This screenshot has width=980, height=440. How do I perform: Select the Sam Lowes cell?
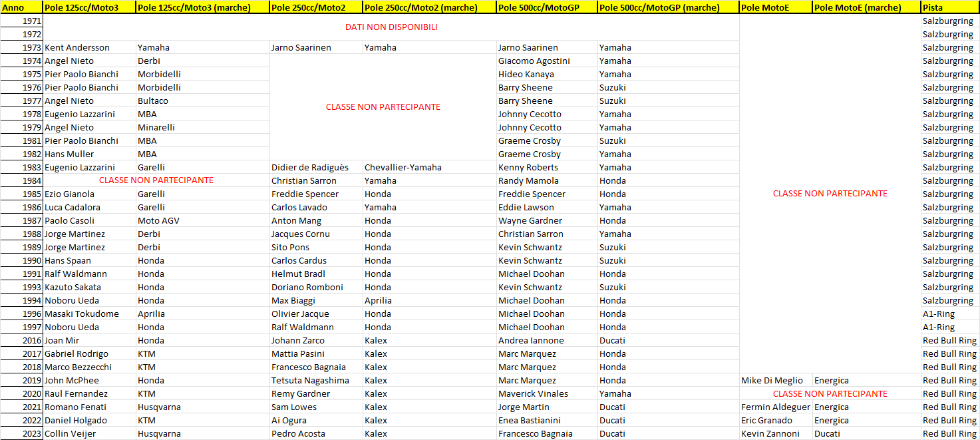tap(316, 407)
